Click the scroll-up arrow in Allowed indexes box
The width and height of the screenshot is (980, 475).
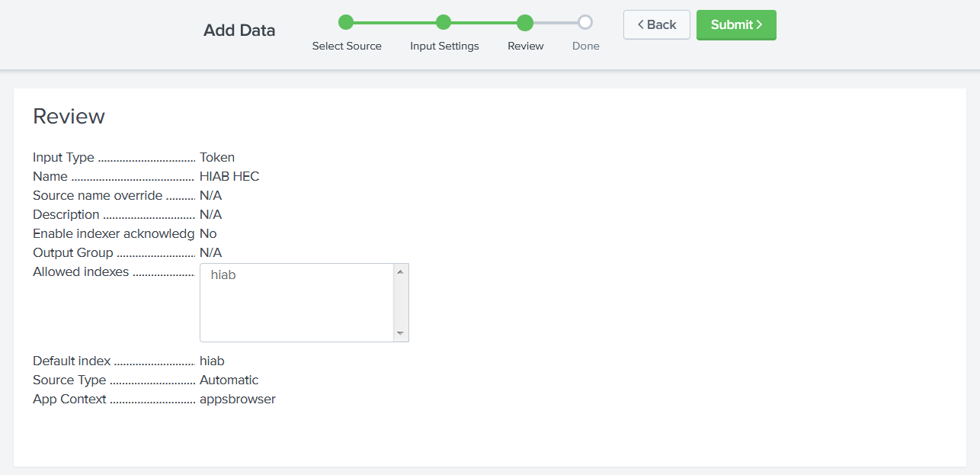[x=400, y=270]
